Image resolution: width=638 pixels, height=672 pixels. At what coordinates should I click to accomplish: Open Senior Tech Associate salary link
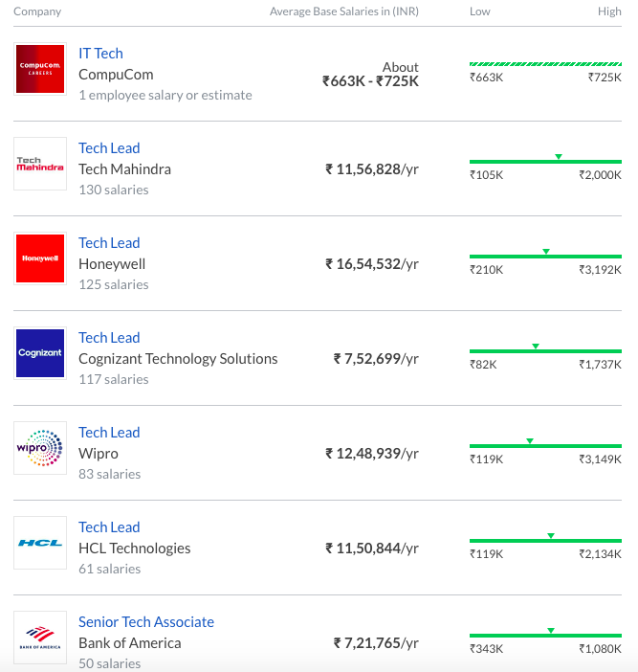[146, 622]
